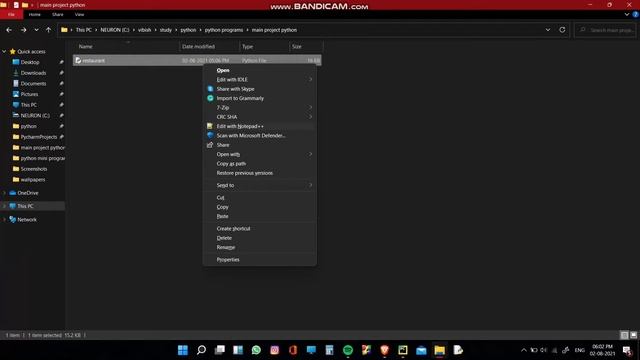Open PycharmProjects folder in sidebar
Screen dimensions: 640x360
(38, 137)
